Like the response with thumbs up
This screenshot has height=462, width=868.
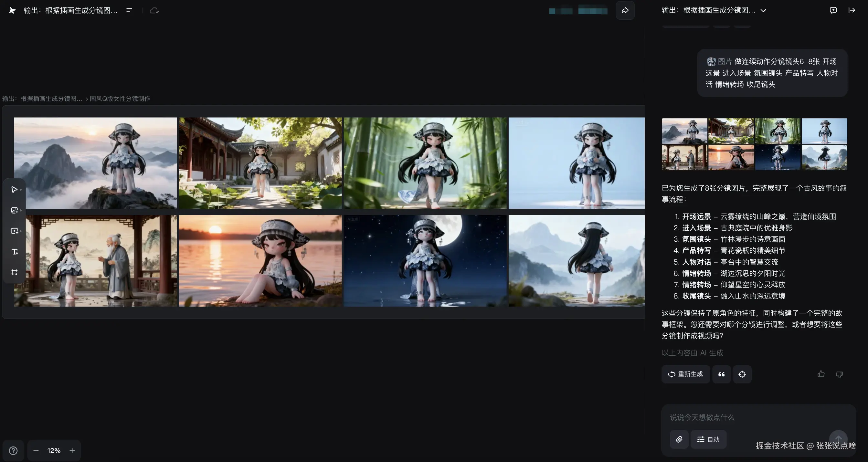coord(821,374)
